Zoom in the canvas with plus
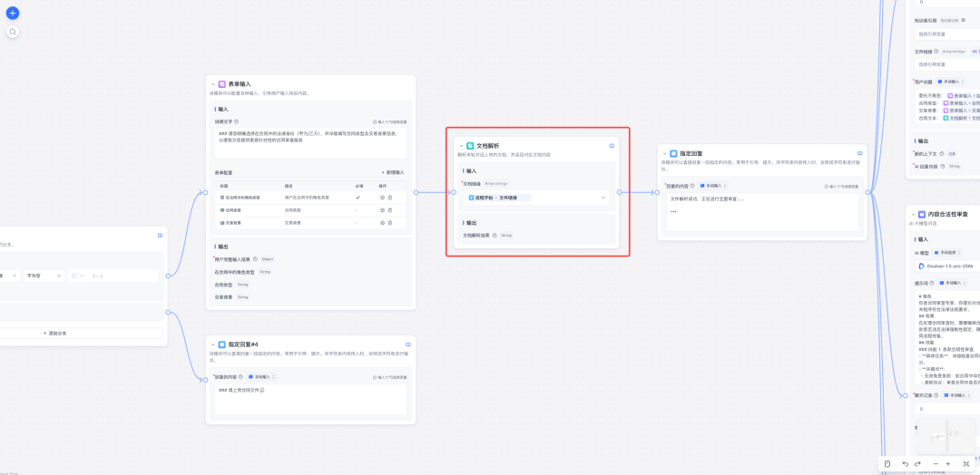 pos(948,464)
